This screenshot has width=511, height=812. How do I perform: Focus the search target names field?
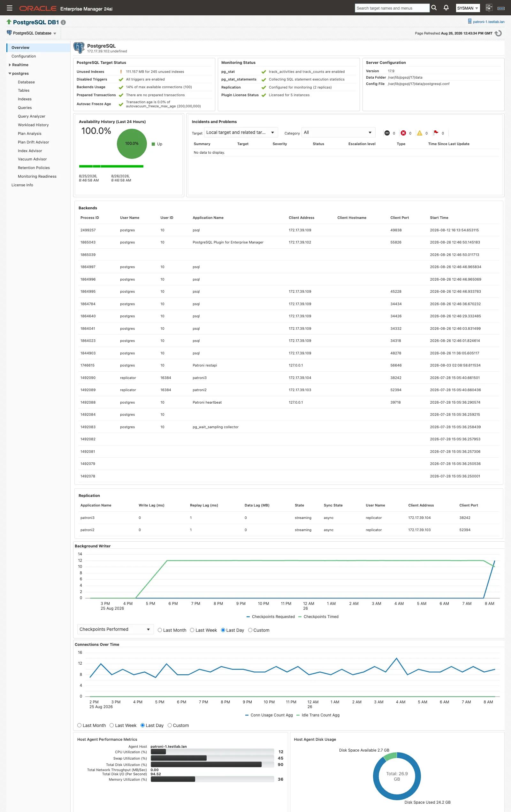pyautogui.click(x=392, y=8)
